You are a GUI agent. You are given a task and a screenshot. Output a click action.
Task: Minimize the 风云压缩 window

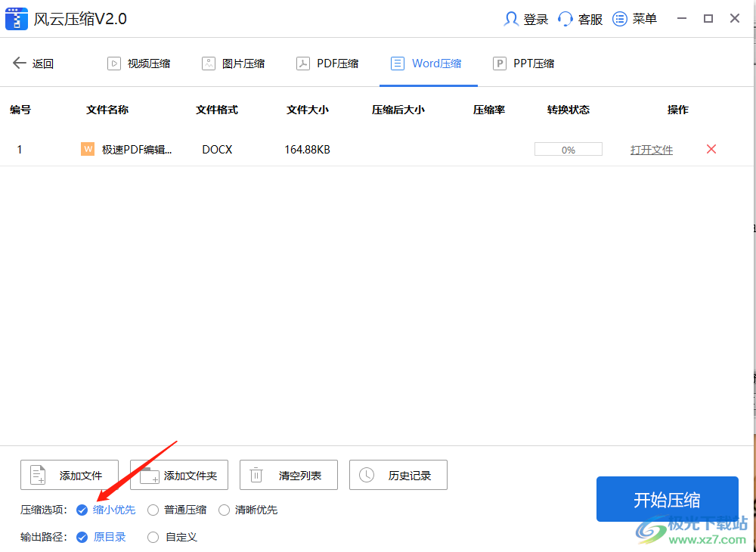point(682,19)
